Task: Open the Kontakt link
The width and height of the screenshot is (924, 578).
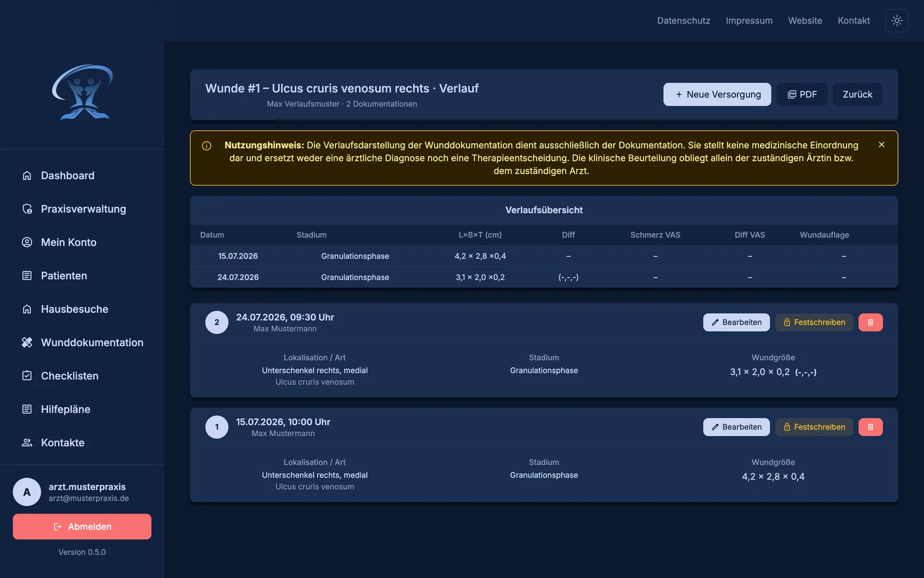Action: point(854,20)
